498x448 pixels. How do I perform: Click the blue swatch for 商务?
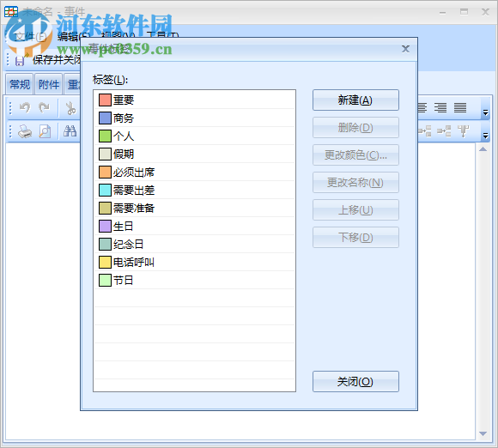point(105,118)
